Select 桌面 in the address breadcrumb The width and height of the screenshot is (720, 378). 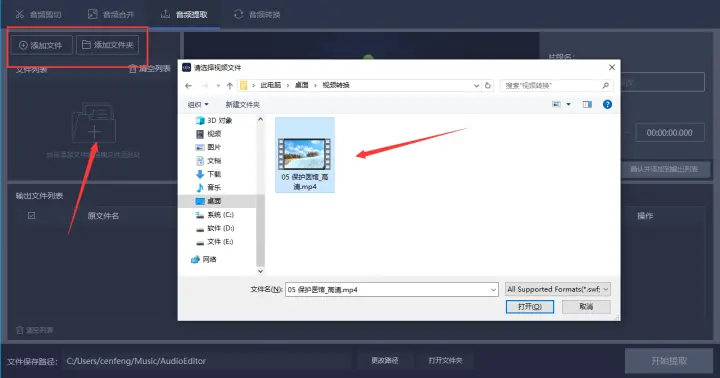click(x=302, y=85)
